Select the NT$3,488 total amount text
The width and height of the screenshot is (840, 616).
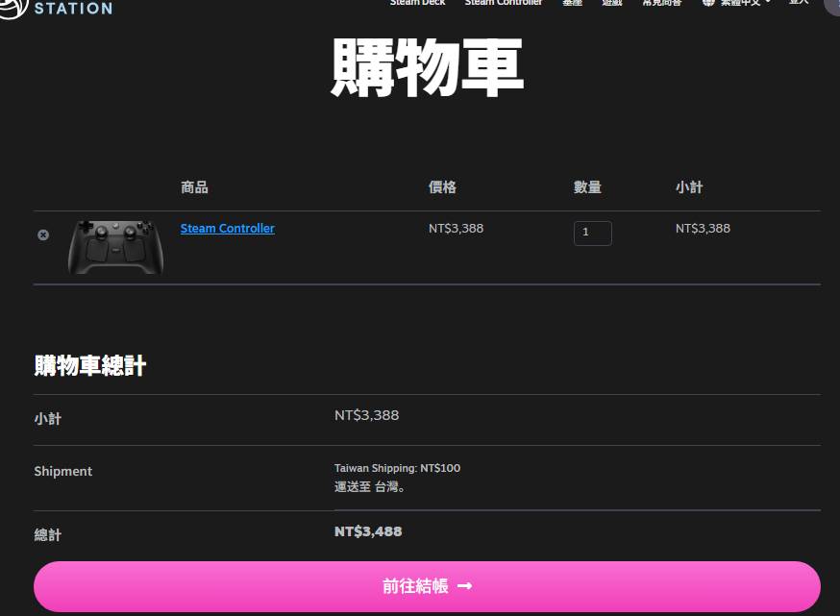[x=368, y=531]
